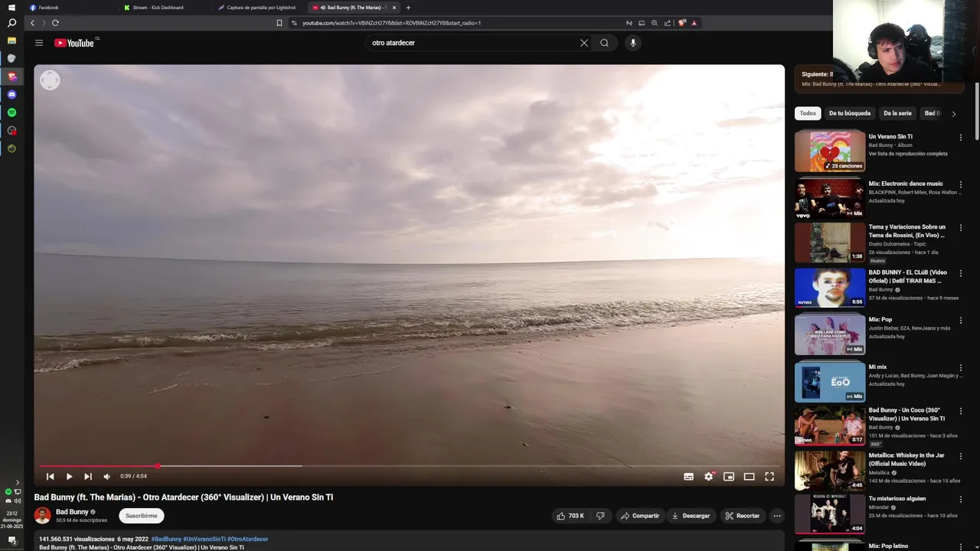Bookmark this page icon in address bar
The image size is (980, 551).
279,23
